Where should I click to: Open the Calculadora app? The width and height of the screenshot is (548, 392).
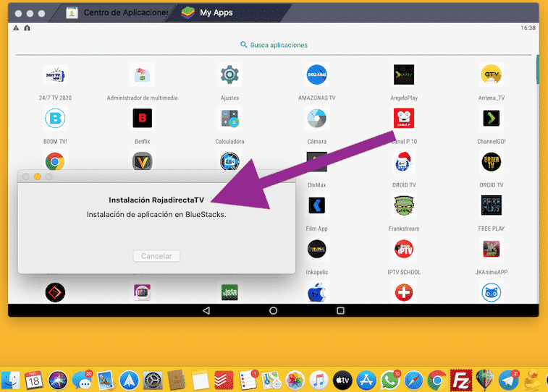(x=229, y=119)
